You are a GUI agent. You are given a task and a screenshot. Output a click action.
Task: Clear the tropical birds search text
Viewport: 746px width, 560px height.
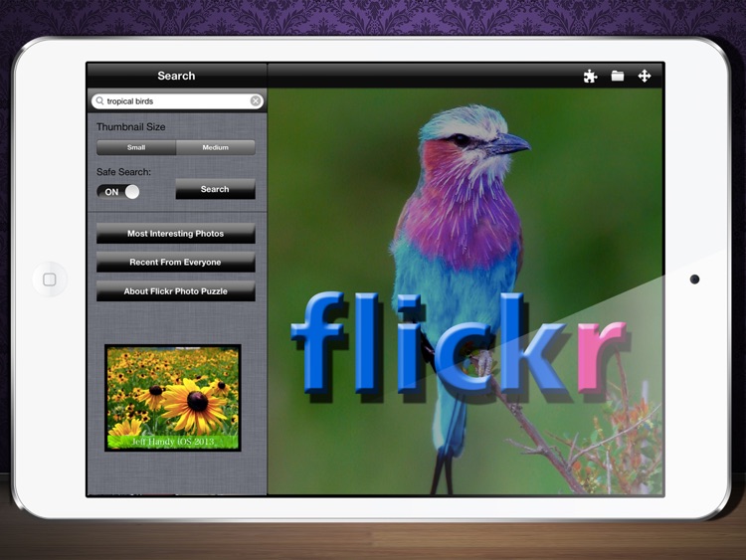[256, 100]
